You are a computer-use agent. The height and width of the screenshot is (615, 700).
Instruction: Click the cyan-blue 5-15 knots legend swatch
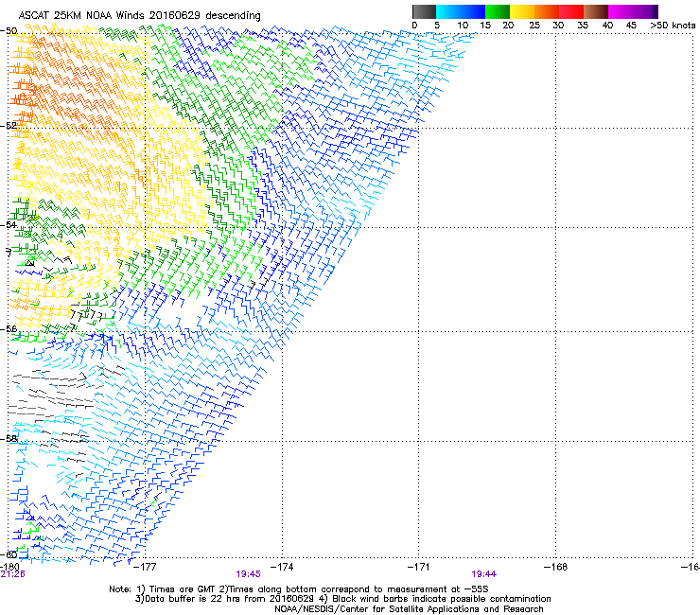coord(461,11)
